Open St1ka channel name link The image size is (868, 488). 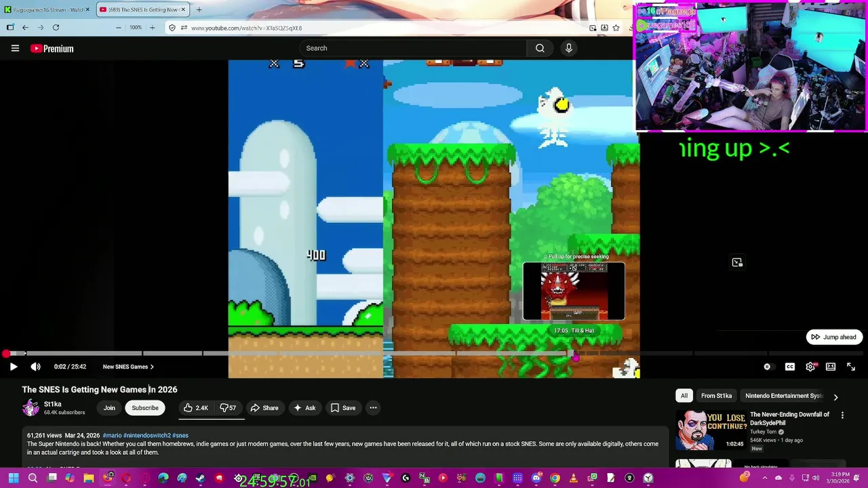53,404
